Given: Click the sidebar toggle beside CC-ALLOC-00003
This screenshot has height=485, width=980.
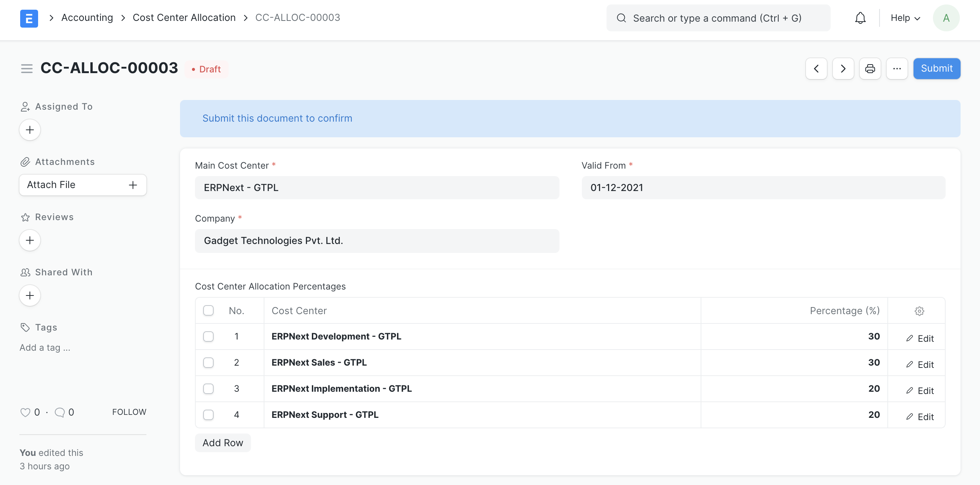Looking at the screenshot, I should point(27,68).
